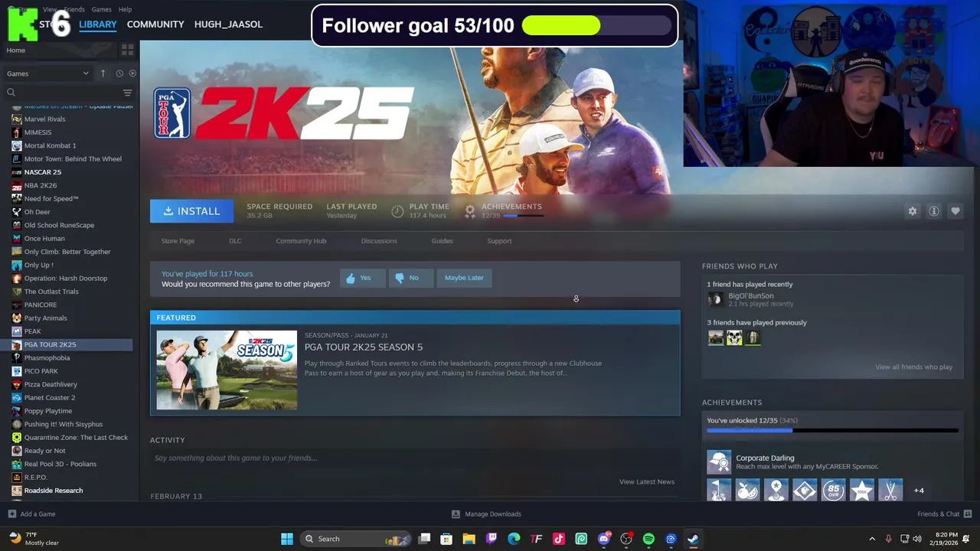The image size is (980, 551).
Task: Open Home in the library sidebar
Action: coord(15,51)
